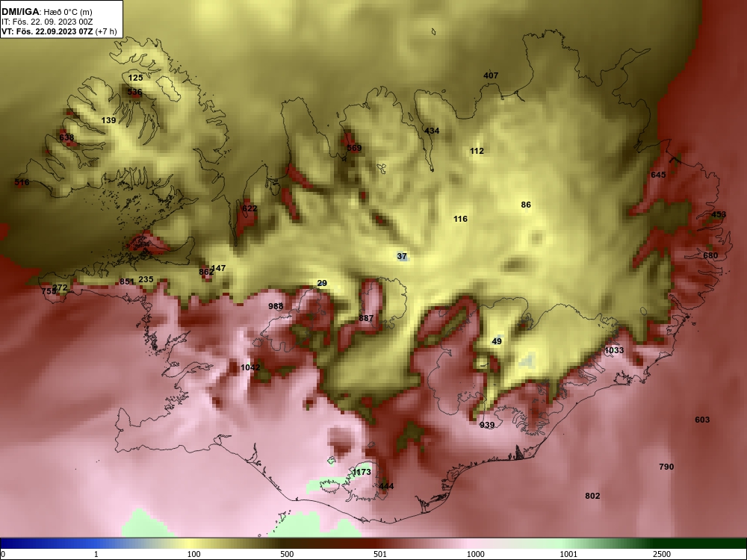The width and height of the screenshot is (747, 560).
Task: Click the map value '112'
Action: coord(477,151)
